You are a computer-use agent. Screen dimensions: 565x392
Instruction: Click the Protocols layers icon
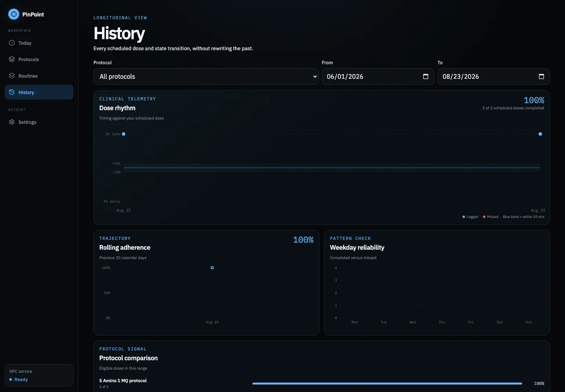click(12, 59)
